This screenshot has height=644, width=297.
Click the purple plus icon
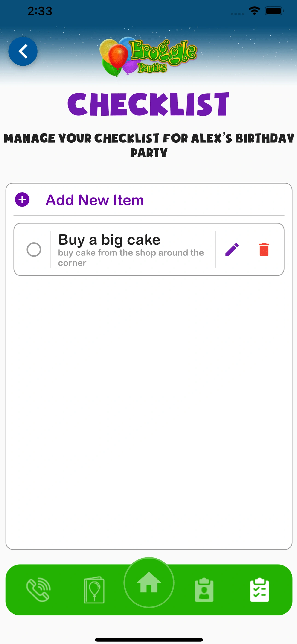point(22,199)
